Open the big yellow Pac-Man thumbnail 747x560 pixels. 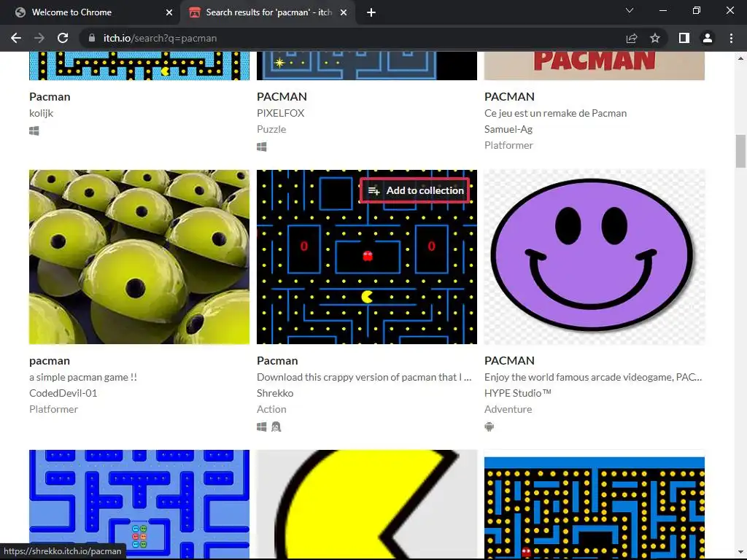(367, 504)
